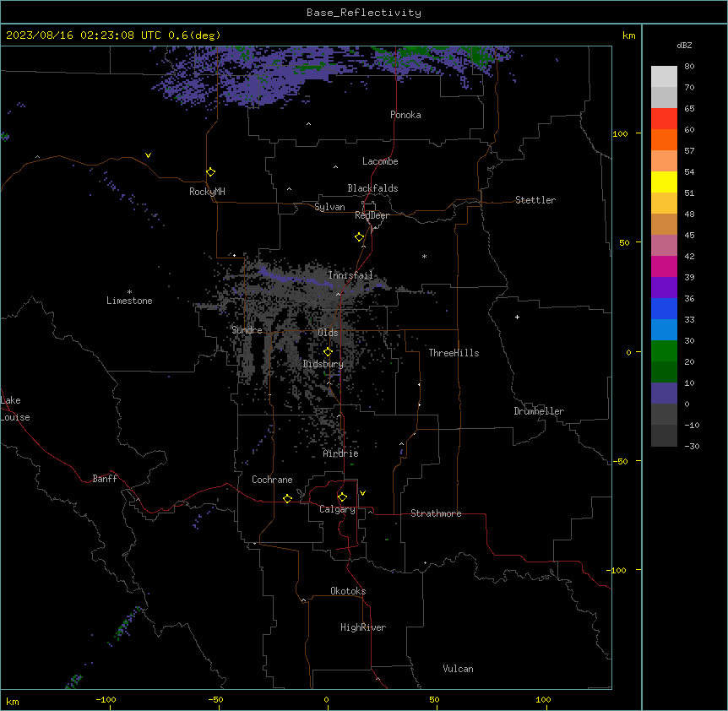Click the asterisk marker above Limestone
The image size is (728, 711).
[129, 292]
